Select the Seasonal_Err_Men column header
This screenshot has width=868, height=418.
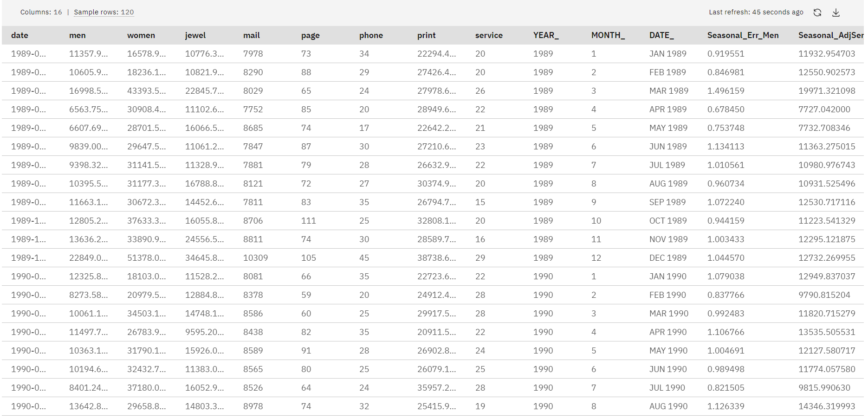click(743, 35)
